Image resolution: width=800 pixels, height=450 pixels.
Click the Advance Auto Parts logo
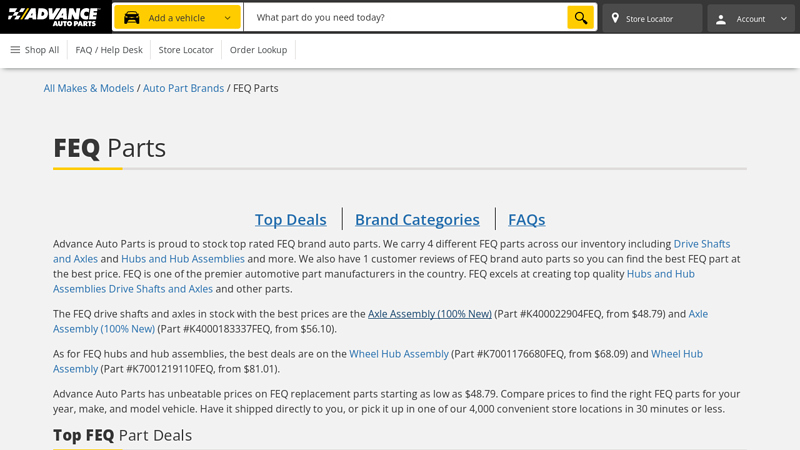point(54,17)
